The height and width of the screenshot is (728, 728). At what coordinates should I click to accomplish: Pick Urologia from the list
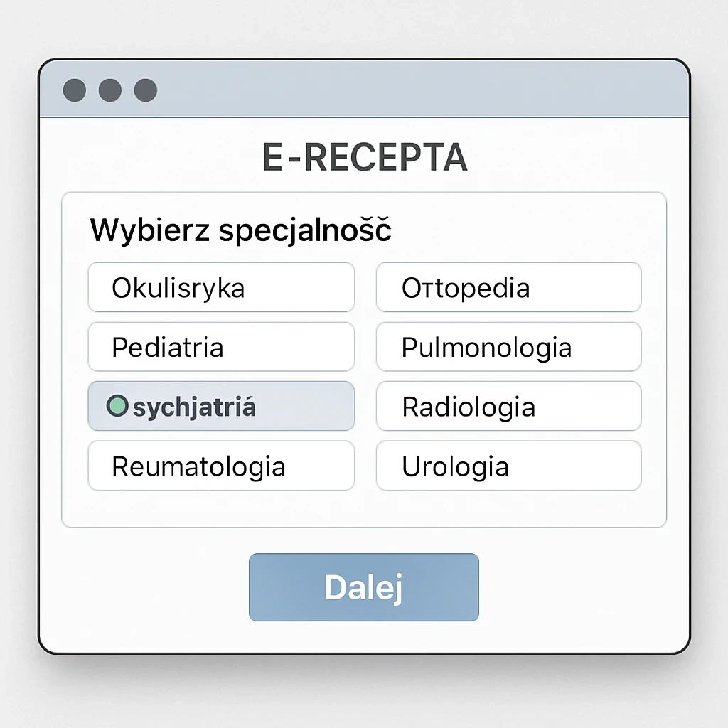(x=508, y=466)
